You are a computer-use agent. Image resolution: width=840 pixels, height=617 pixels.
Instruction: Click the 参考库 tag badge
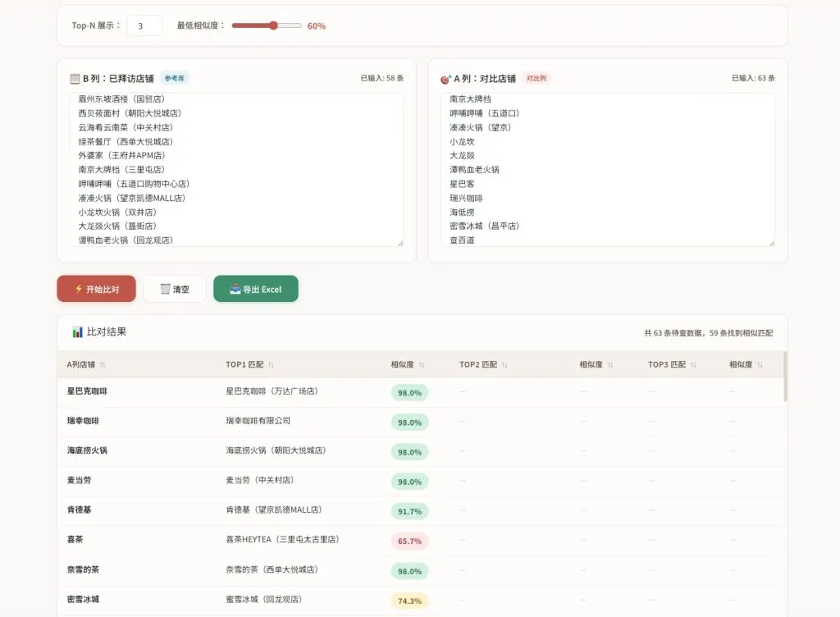tap(175, 78)
